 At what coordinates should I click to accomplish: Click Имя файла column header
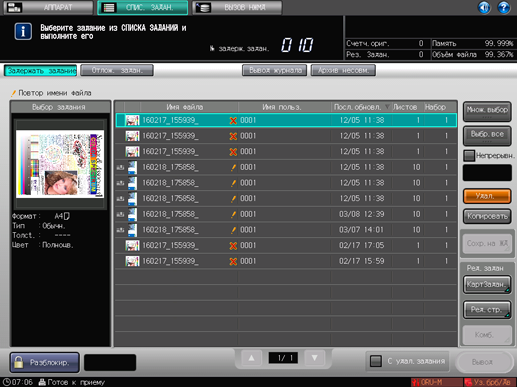click(x=185, y=107)
